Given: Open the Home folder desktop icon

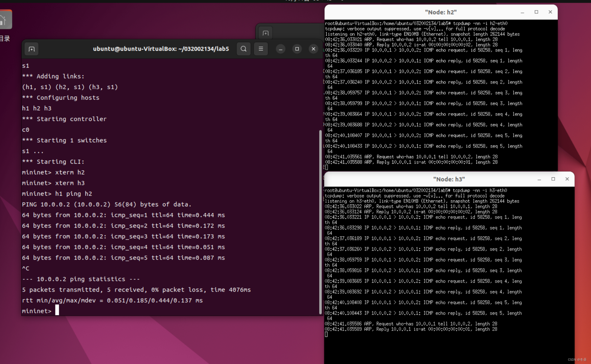Looking at the screenshot, I should [x=5, y=20].
